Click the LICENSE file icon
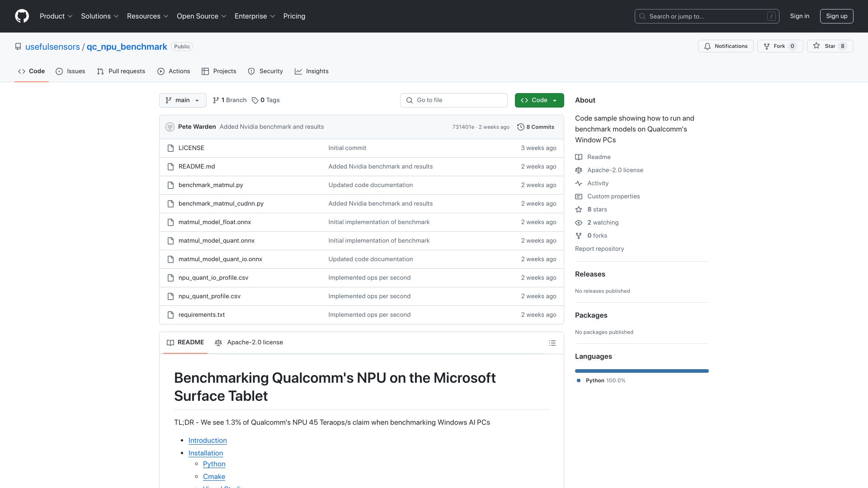 (x=170, y=148)
